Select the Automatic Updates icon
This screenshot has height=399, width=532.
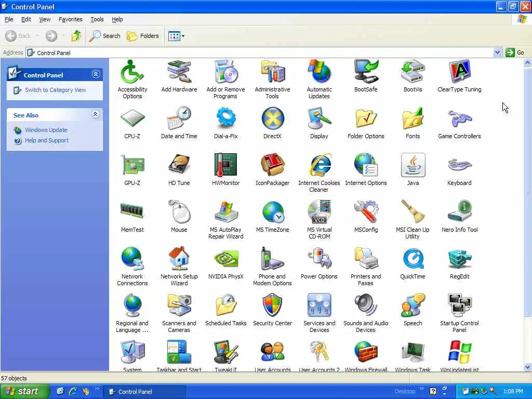tap(320, 72)
